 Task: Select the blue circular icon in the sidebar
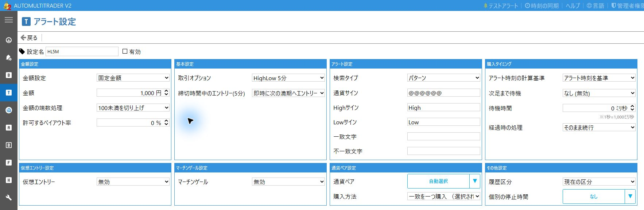pyautogui.click(x=9, y=110)
